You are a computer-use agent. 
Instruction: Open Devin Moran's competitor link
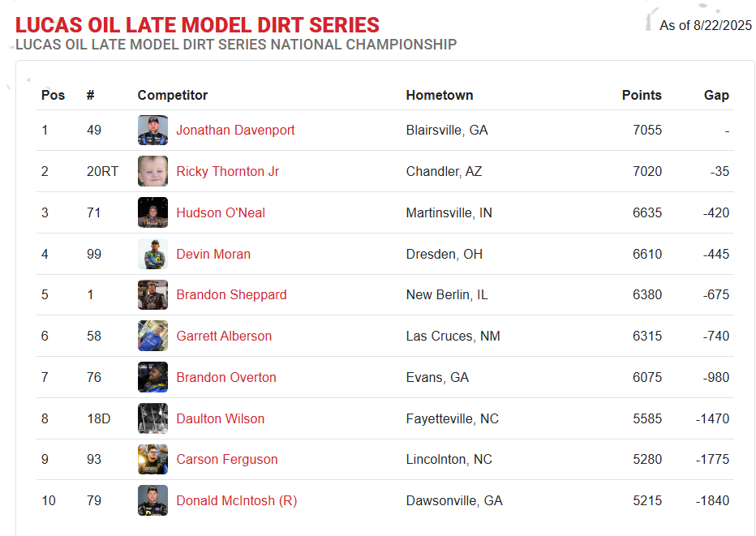coord(213,254)
